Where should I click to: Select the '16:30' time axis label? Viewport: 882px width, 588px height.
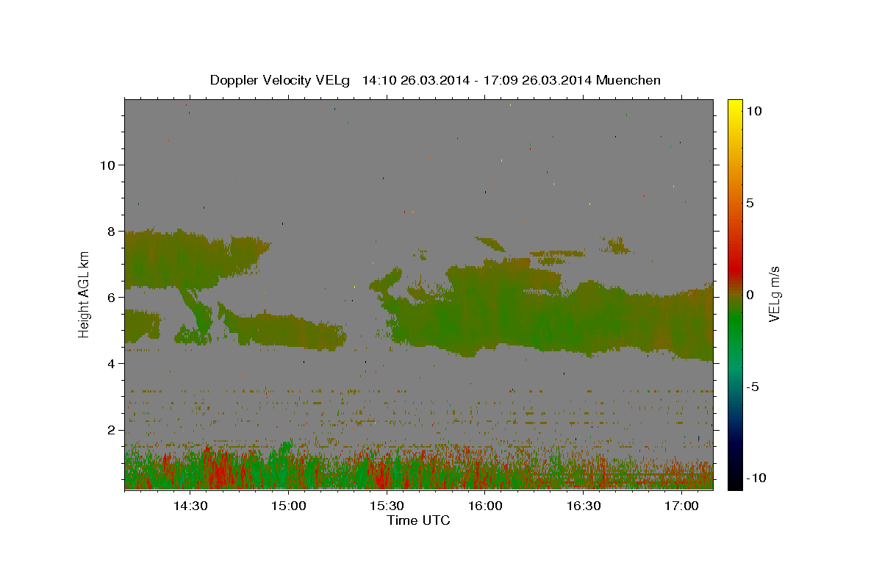click(584, 506)
